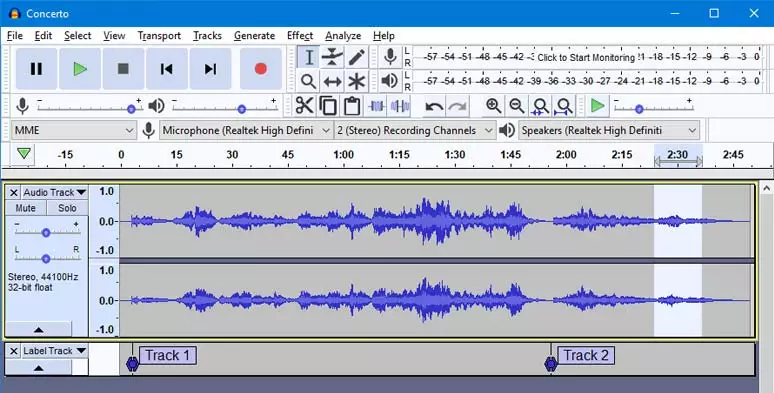Cut selection with the scissors icon

305,106
